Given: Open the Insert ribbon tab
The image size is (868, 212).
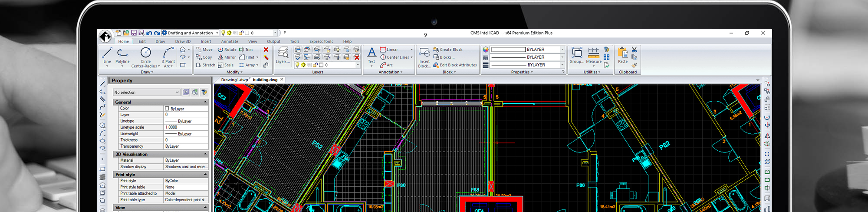Looking at the screenshot, I should click(206, 42).
